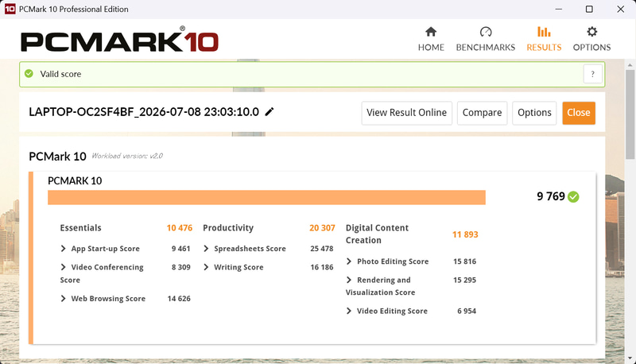Click the green check next to 9 769
636x364 pixels.
tap(573, 197)
